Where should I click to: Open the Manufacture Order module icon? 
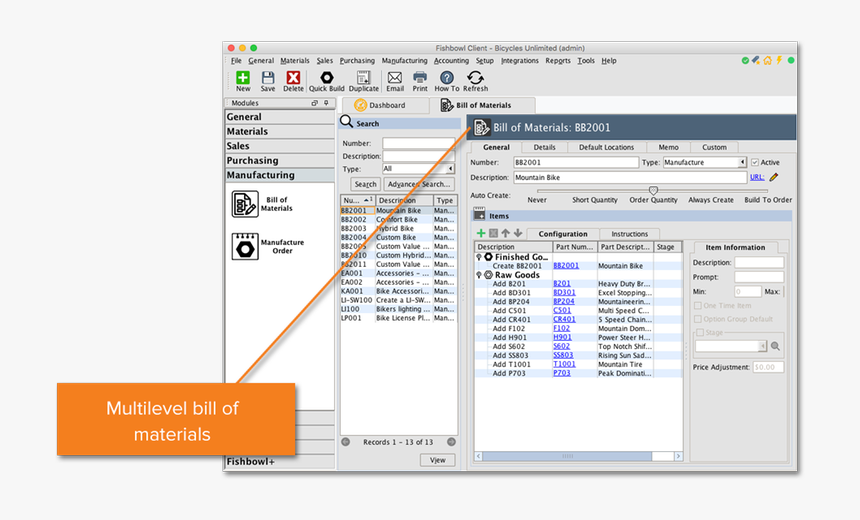(245, 245)
